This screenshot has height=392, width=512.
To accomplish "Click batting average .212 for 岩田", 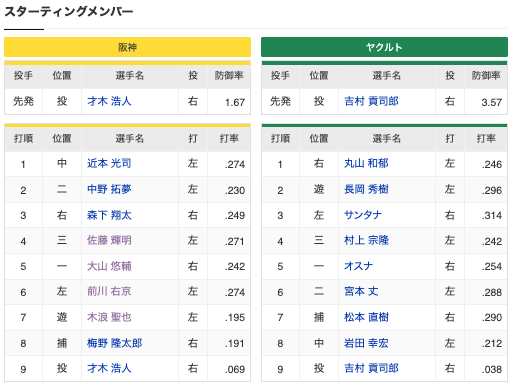I will click(492, 344).
